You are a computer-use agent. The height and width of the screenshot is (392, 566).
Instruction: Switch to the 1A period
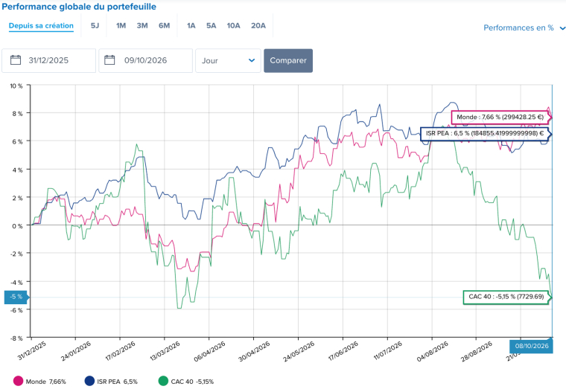click(191, 25)
